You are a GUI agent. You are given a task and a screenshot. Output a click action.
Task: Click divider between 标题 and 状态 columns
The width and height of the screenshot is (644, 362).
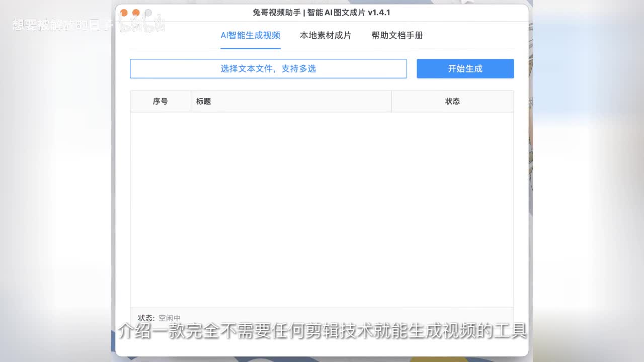391,102
